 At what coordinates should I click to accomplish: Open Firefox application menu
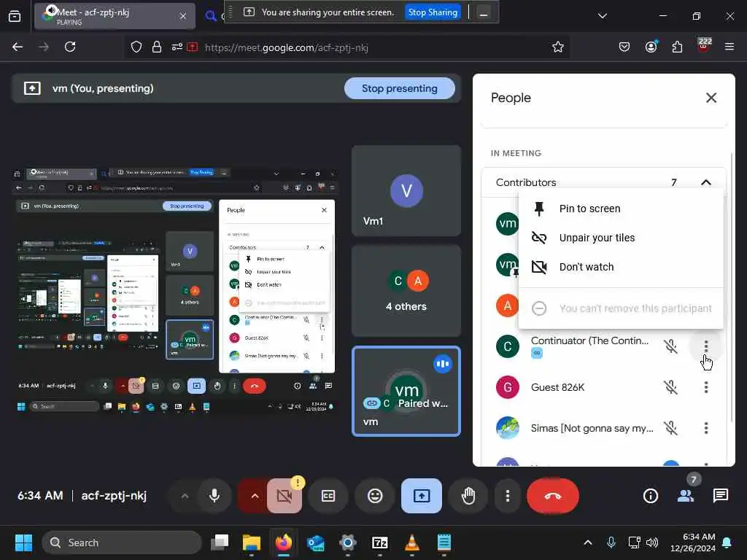(729, 47)
